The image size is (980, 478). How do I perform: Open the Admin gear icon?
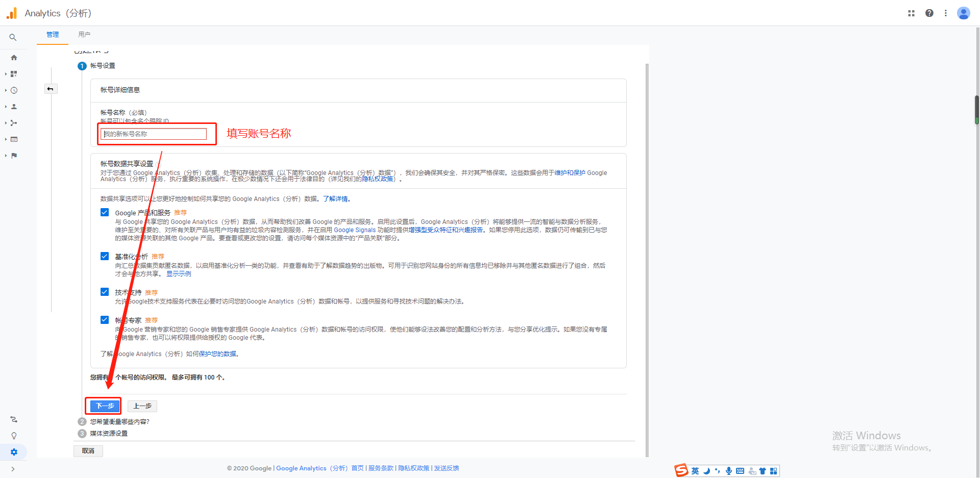(14, 452)
